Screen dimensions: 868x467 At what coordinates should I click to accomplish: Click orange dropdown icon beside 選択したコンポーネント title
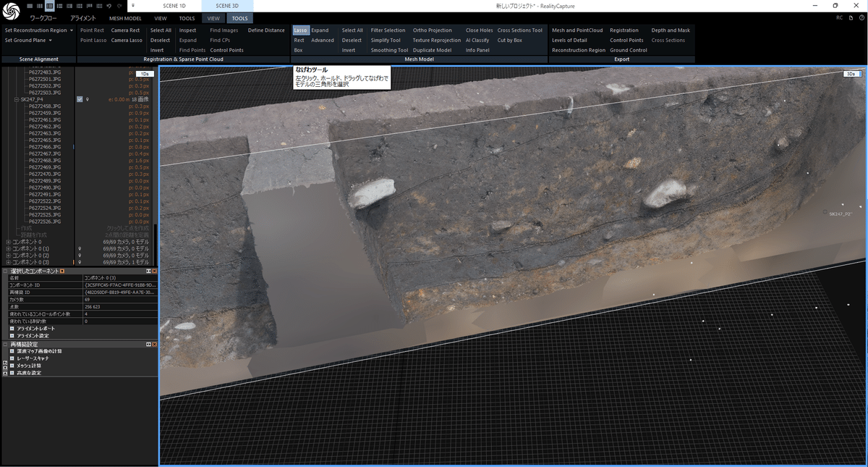click(x=62, y=271)
